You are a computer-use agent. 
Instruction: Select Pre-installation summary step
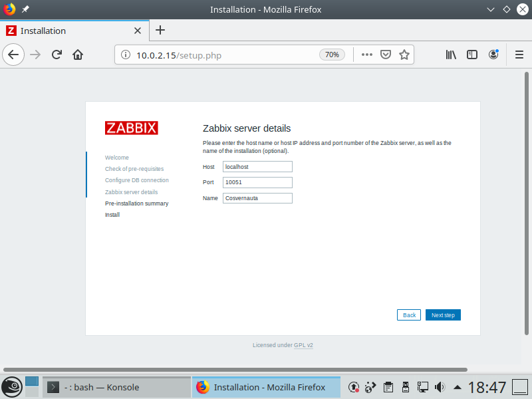point(137,203)
